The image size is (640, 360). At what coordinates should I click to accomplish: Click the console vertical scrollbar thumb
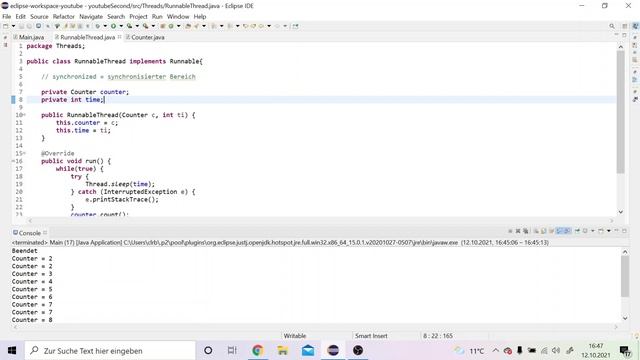625,277
